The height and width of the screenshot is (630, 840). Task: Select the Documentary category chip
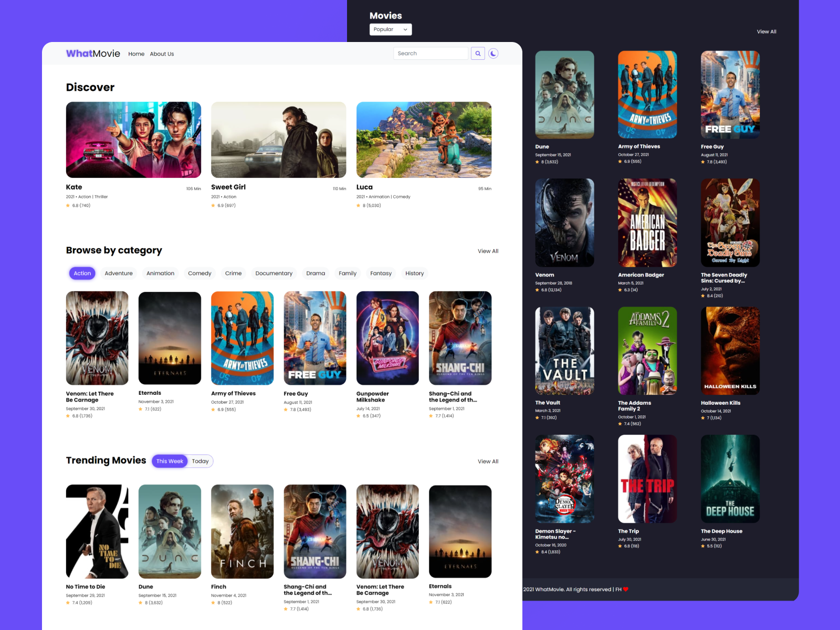[x=274, y=274]
